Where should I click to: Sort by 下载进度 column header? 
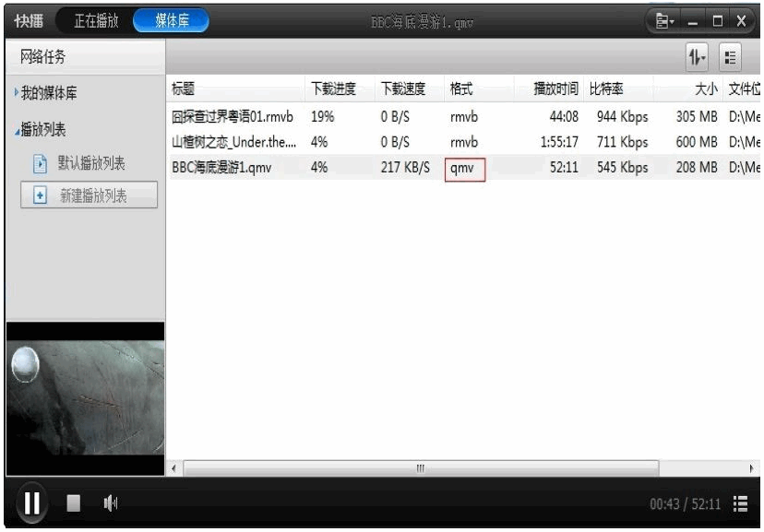tap(340, 89)
